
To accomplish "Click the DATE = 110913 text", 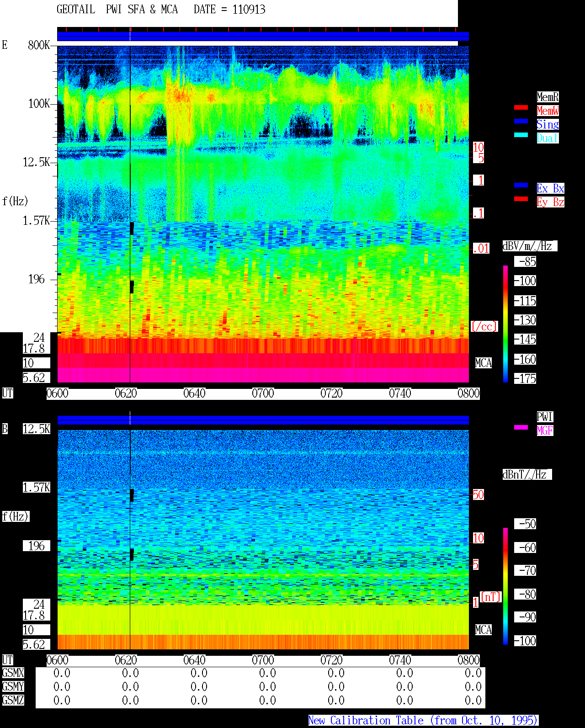I will click(x=229, y=9).
